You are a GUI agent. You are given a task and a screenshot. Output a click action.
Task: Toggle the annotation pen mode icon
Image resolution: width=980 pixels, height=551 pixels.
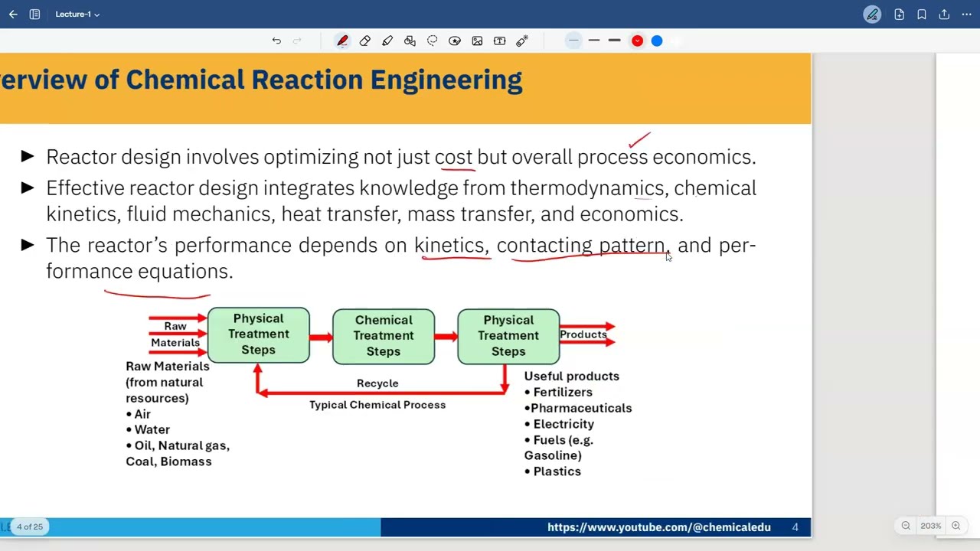(x=872, y=14)
